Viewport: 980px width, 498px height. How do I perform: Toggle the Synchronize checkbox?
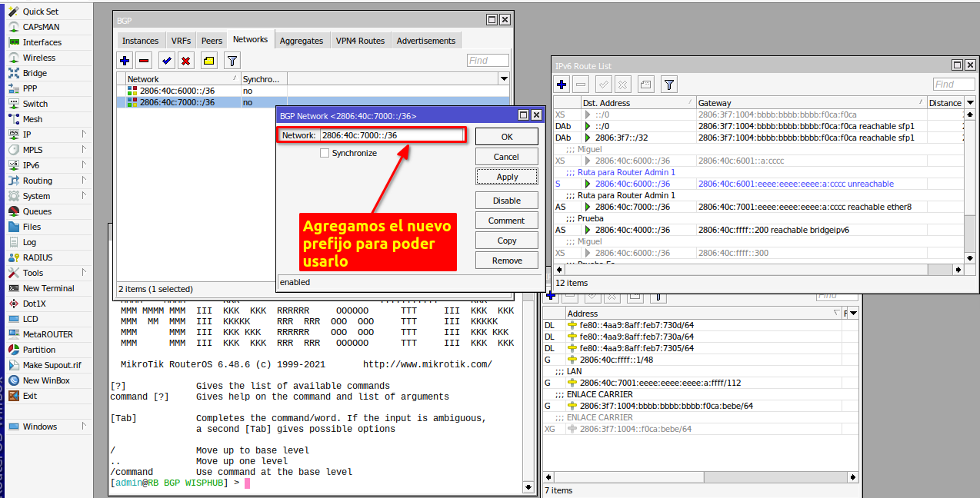coord(325,153)
